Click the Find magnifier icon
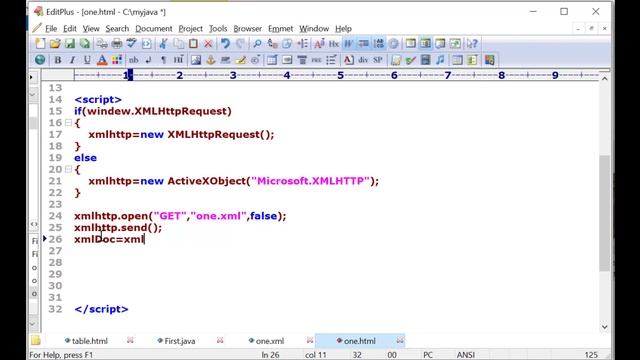The height and width of the screenshot is (360, 640). (x=257, y=43)
